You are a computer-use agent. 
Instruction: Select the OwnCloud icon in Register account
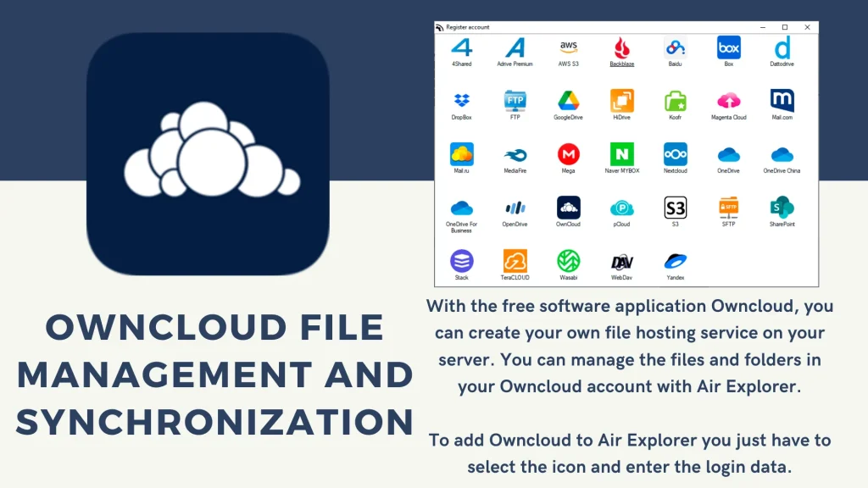(x=568, y=208)
